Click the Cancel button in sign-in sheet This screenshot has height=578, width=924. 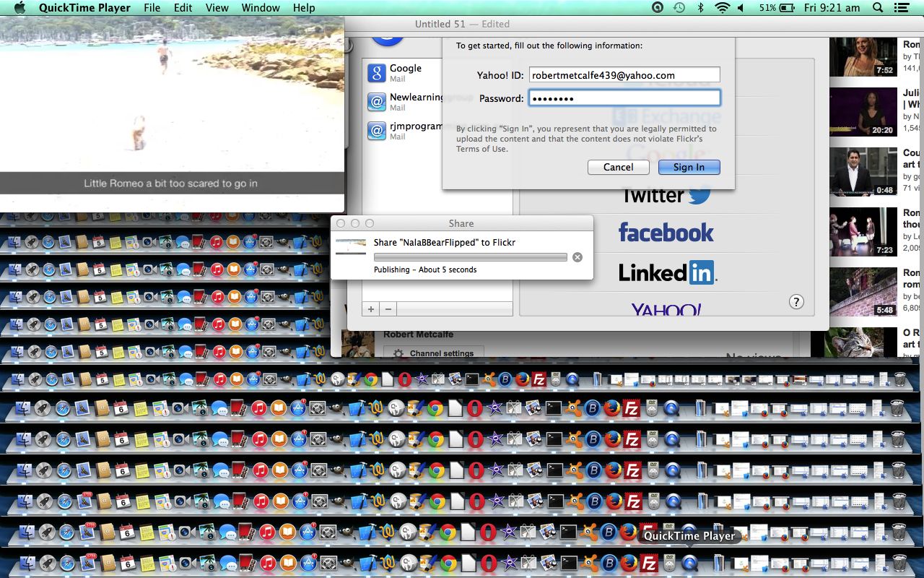(619, 167)
